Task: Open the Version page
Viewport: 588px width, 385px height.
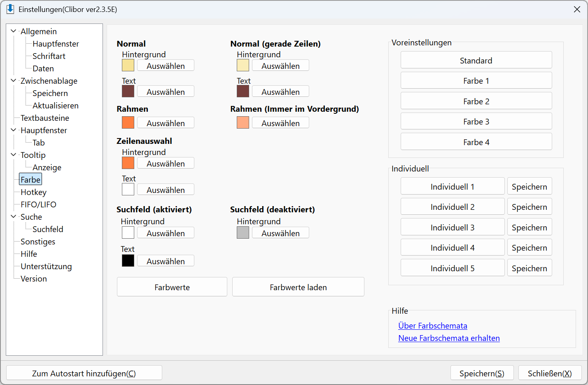Action: click(x=34, y=279)
